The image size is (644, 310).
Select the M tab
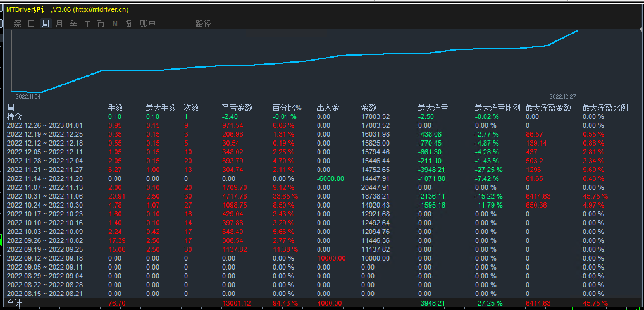[x=115, y=24]
